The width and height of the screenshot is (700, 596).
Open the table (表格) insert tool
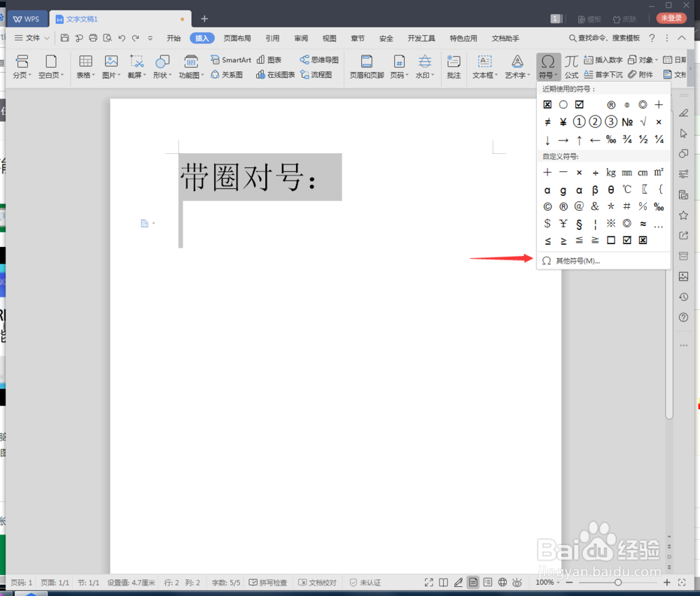pos(85,66)
